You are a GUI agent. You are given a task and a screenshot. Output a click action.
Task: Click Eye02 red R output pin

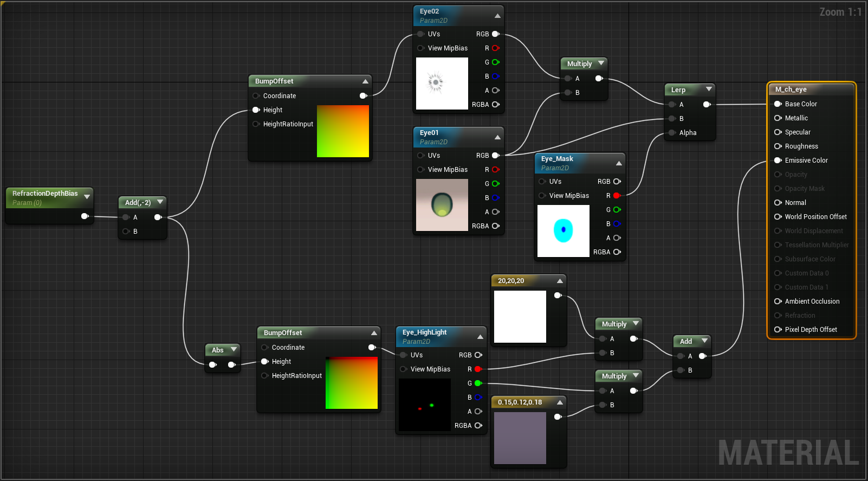(495, 48)
